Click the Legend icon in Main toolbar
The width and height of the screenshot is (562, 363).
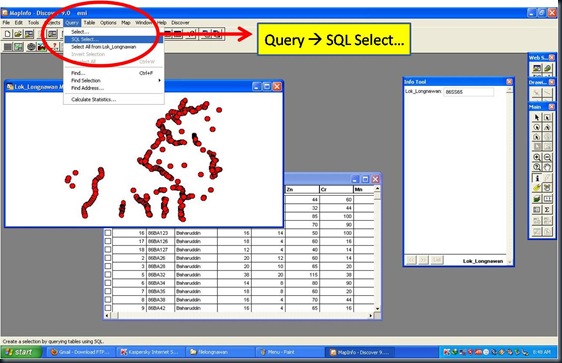pyautogui.click(x=537, y=209)
